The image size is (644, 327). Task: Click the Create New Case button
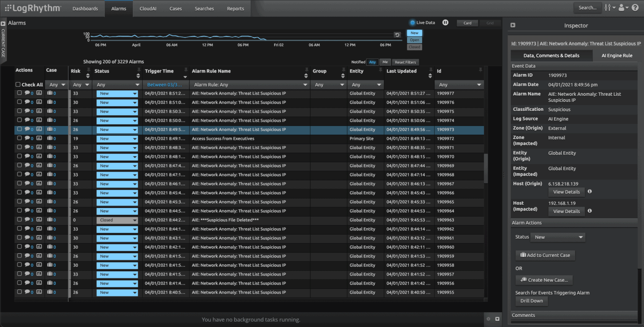(544, 280)
